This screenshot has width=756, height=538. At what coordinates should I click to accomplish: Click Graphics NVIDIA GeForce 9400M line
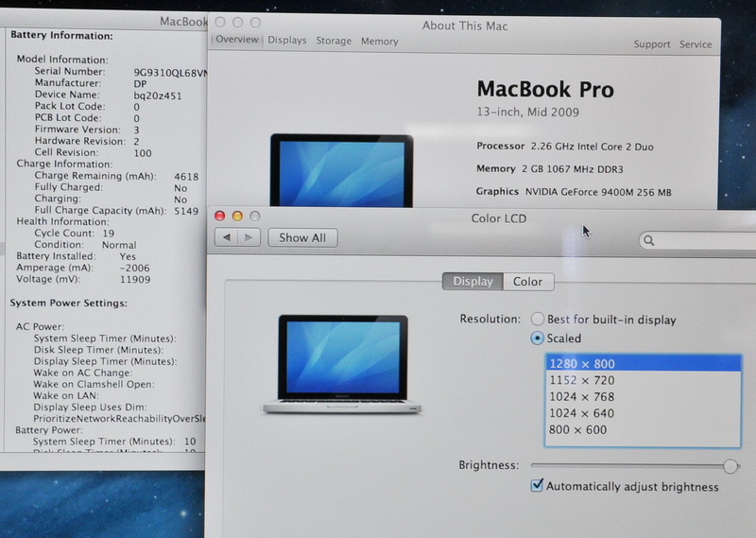coord(574,192)
